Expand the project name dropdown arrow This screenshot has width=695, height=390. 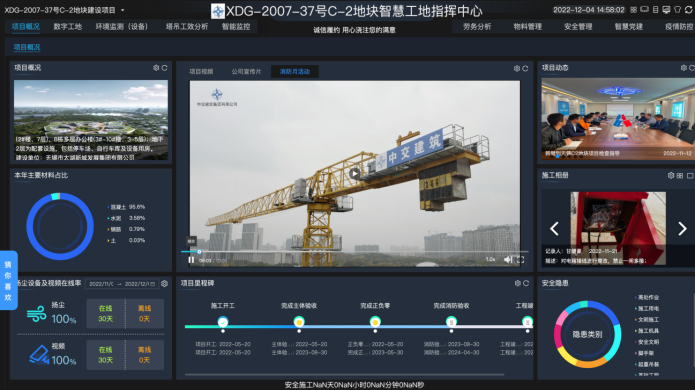(x=123, y=10)
